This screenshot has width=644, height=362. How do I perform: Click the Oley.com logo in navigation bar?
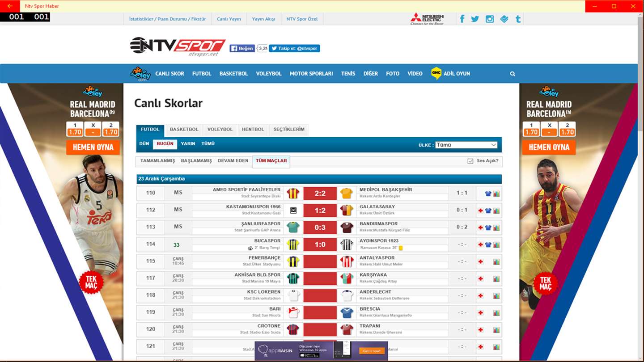[x=140, y=73]
